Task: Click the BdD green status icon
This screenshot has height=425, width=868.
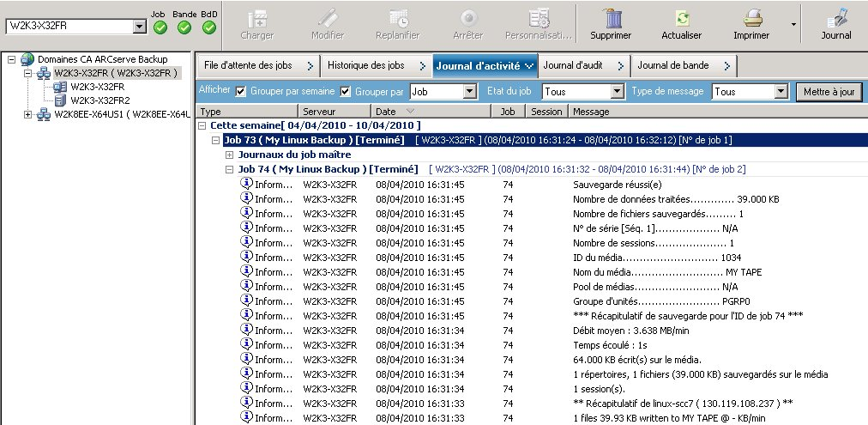Action: (209, 27)
